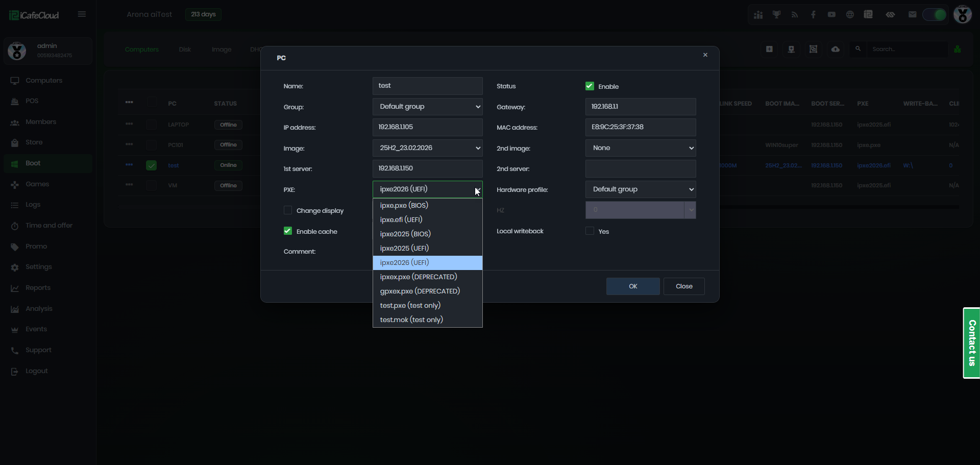
Task: Open the mail envelope icon
Action: click(912, 14)
